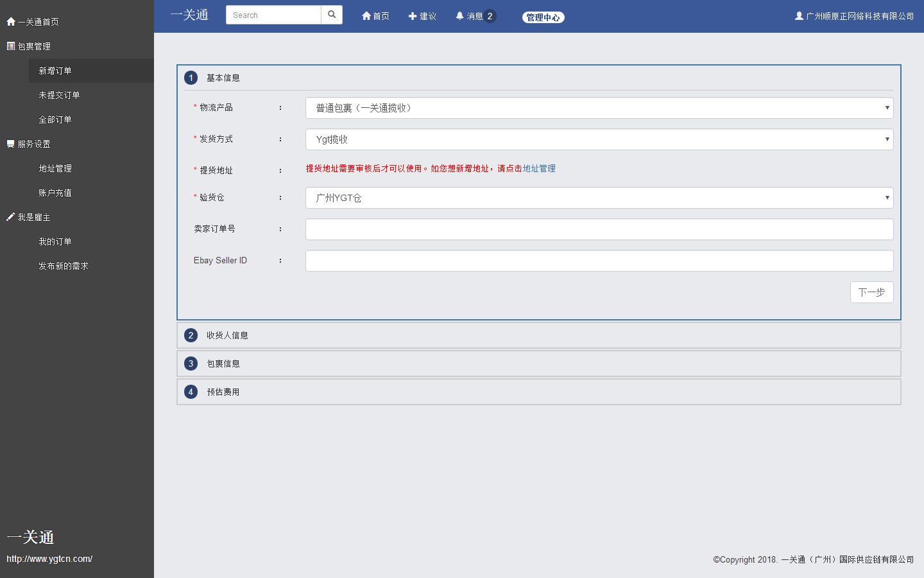
Task: Open 我的订单 in the sidebar
Action: click(91, 241)
